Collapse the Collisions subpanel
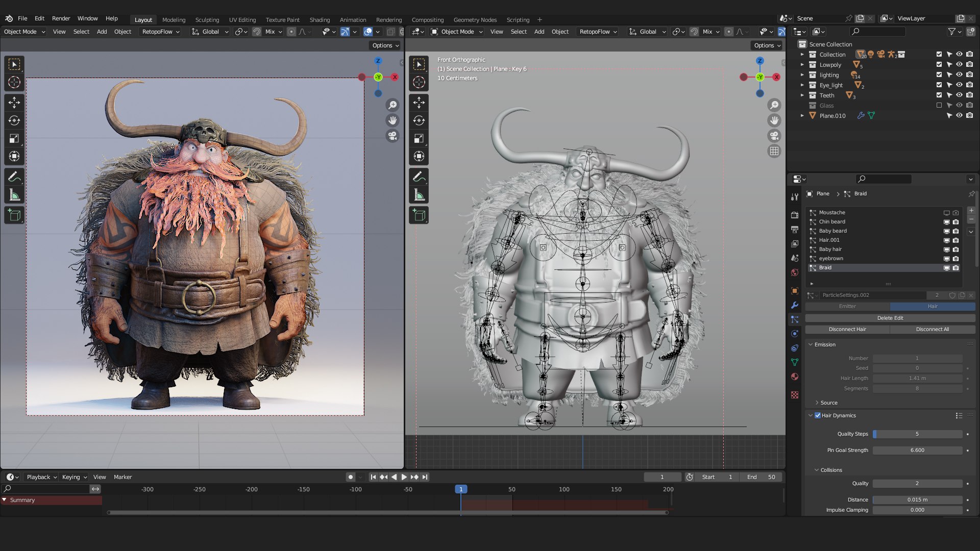The image size is (980, 551). click(x=816, y=470)
